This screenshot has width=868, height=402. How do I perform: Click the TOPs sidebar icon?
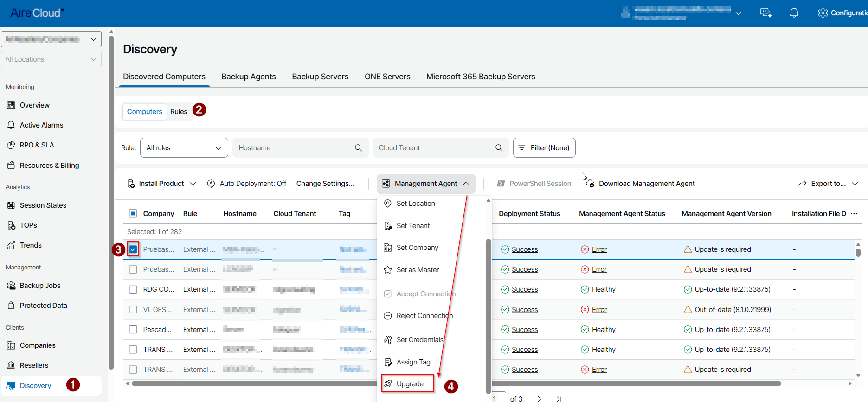[11, 225]
